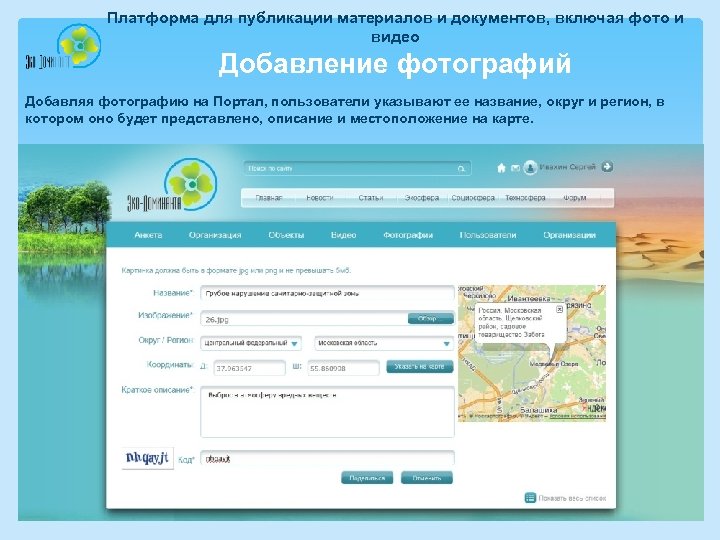Open the Статьи menu item
This screenshot has width=720, height=540.
[x=371, y=198]
